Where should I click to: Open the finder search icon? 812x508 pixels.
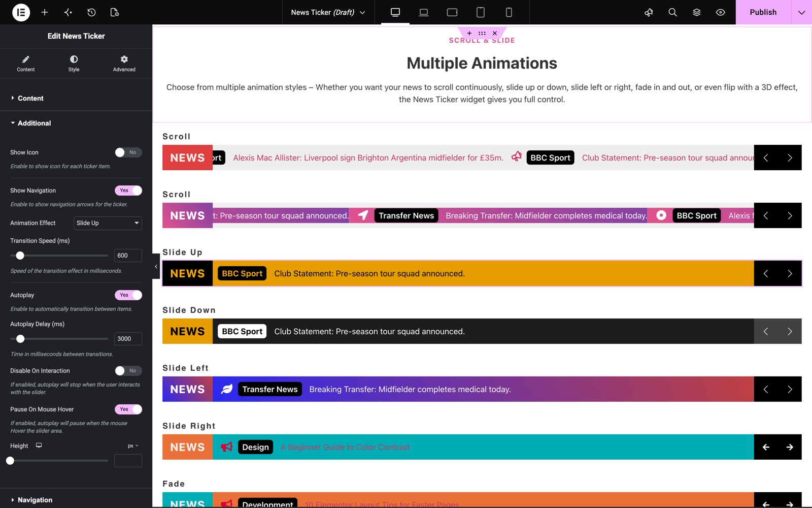[672, 12]
